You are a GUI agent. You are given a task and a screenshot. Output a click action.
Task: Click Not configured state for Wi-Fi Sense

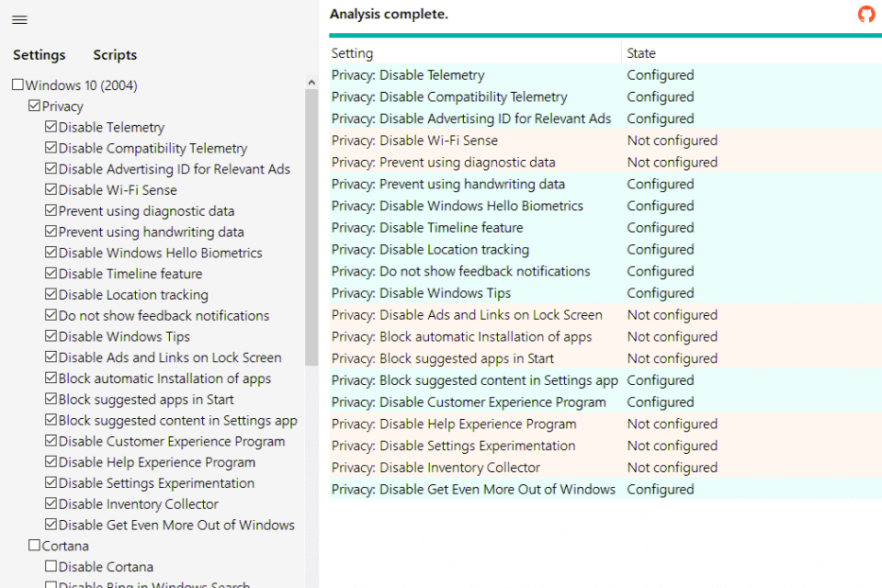click(673, 140)
